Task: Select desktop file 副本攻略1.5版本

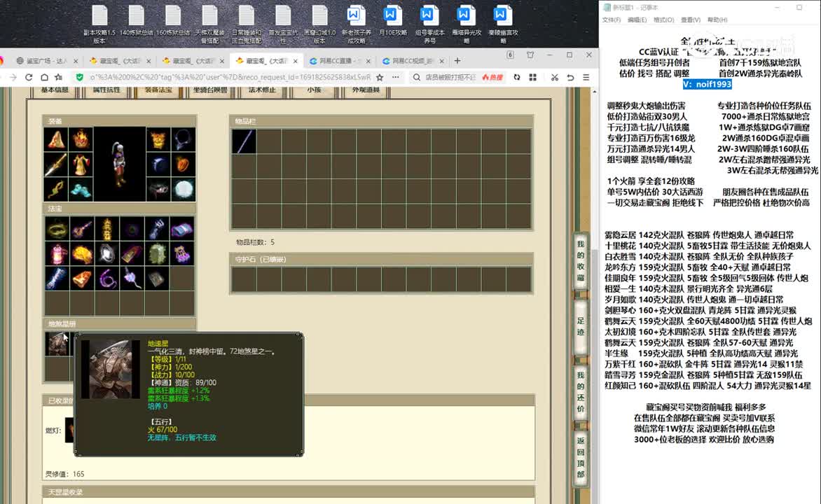Action: click(99, 24)
